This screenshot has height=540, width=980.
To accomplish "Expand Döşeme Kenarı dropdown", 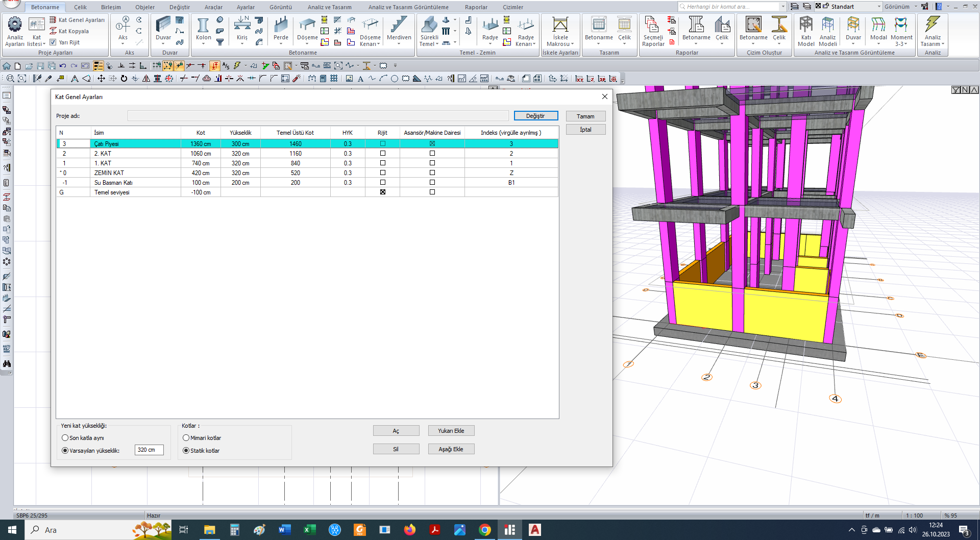I will pyautogui.click(x=379, y=44).
